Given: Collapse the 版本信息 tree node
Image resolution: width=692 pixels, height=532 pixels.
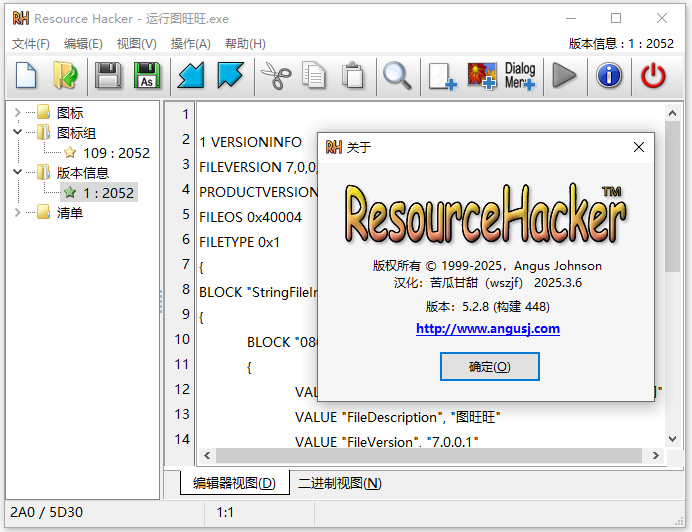Looking at the screenshot, I should point(17,172).
